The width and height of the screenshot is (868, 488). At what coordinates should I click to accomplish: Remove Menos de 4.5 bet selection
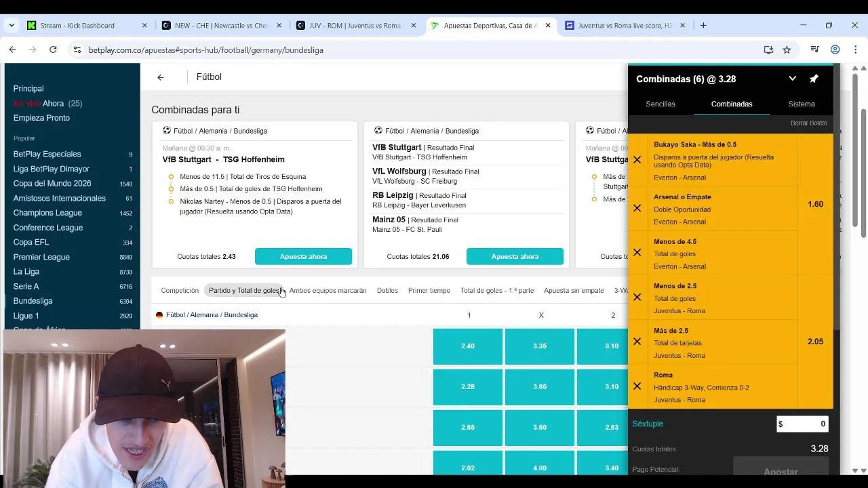[637, 252]
